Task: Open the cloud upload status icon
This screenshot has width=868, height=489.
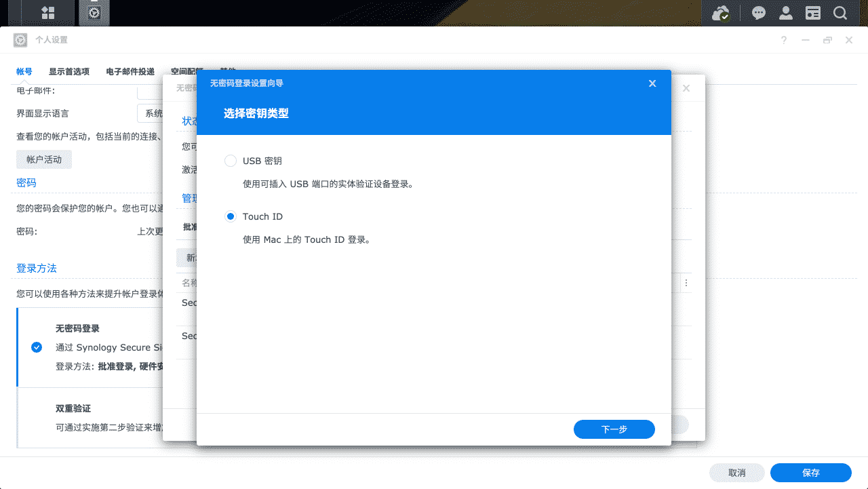Action: coord(721,13)
